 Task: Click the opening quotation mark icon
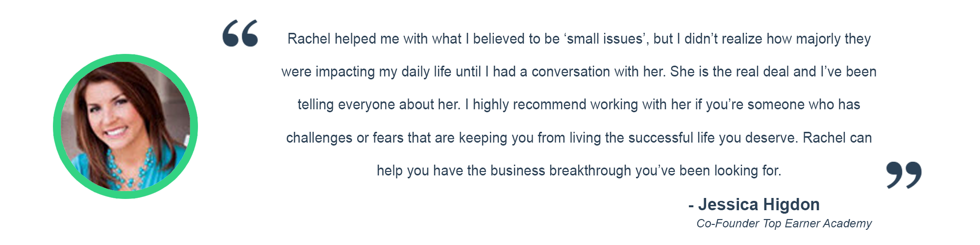pos(240,33)
